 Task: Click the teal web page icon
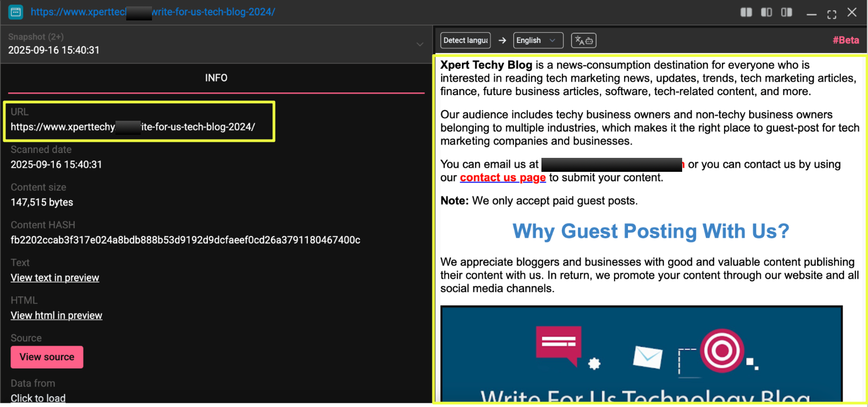[16, 12]
